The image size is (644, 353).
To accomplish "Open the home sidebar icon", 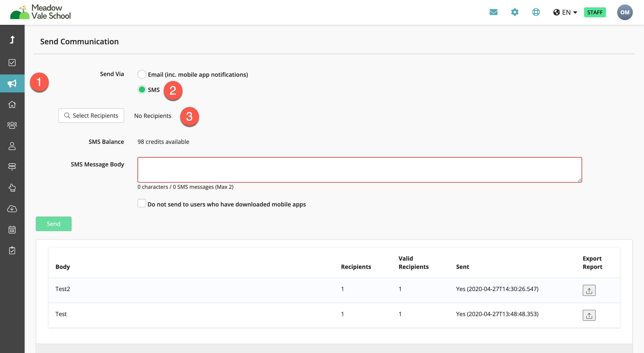I will click(x=12, y=104).
